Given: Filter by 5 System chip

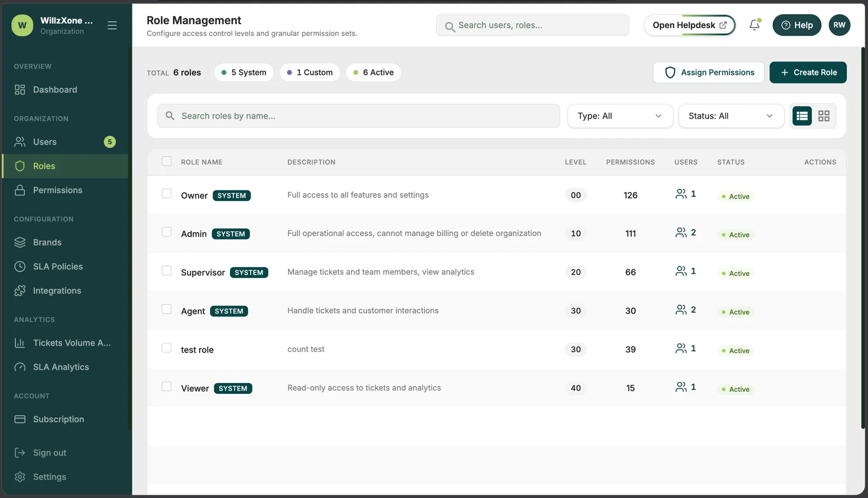Looking at the screenshot, I should 244,73.
